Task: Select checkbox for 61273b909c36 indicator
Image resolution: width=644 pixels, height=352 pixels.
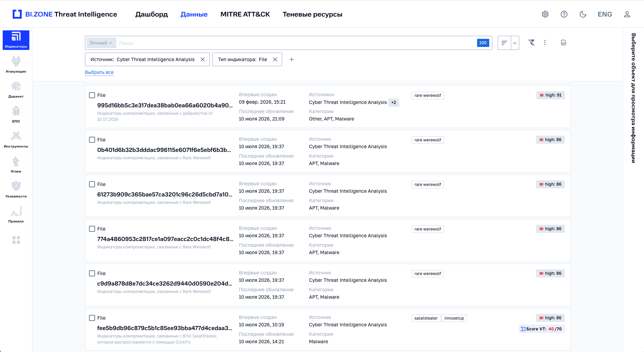Action: pos(92,184)
